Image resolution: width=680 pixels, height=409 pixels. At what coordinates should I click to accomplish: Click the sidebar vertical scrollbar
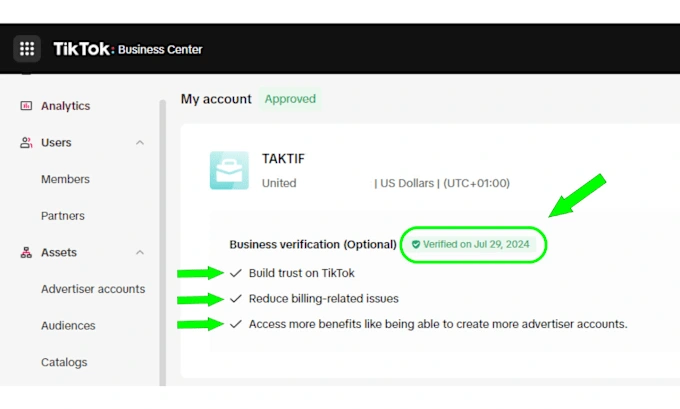[x=162, y=240]
